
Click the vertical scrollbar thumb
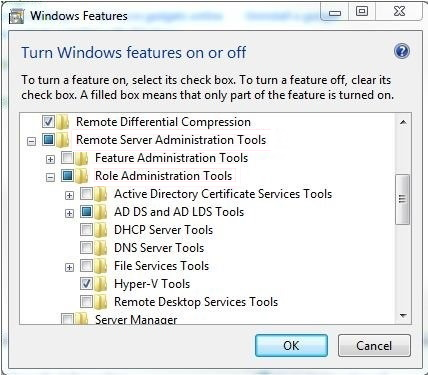click(x=402, y=199)
